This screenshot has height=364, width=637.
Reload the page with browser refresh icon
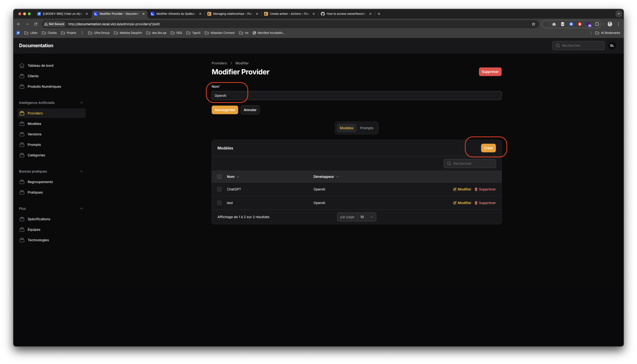36,24
